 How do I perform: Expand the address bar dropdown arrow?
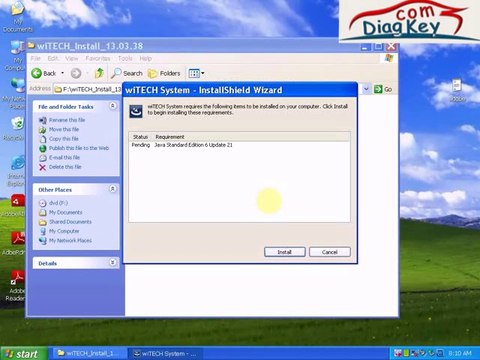pyautogui.click(x=366, y=89)
